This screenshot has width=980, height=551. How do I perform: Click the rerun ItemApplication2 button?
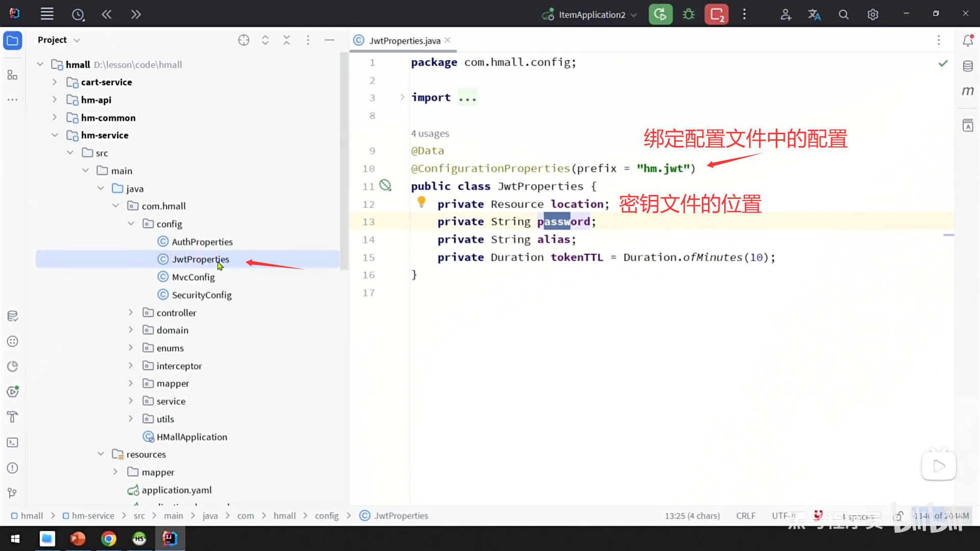[660, 14]
